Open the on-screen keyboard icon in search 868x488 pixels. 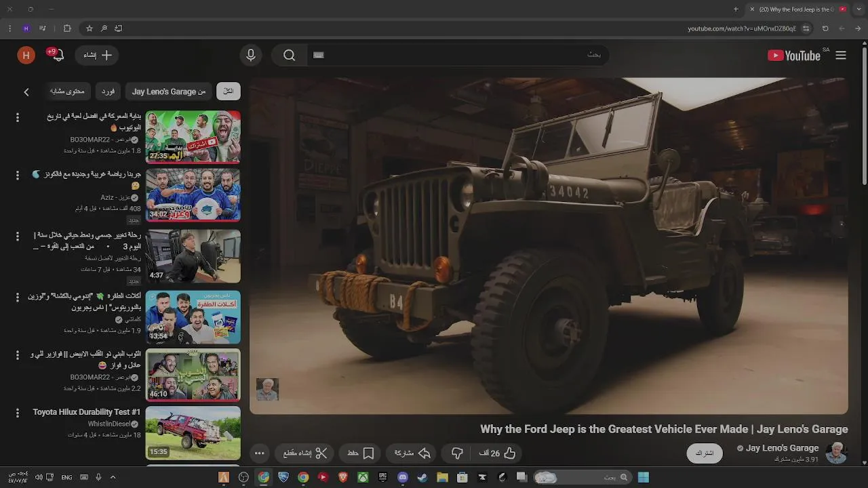(319, 55)
